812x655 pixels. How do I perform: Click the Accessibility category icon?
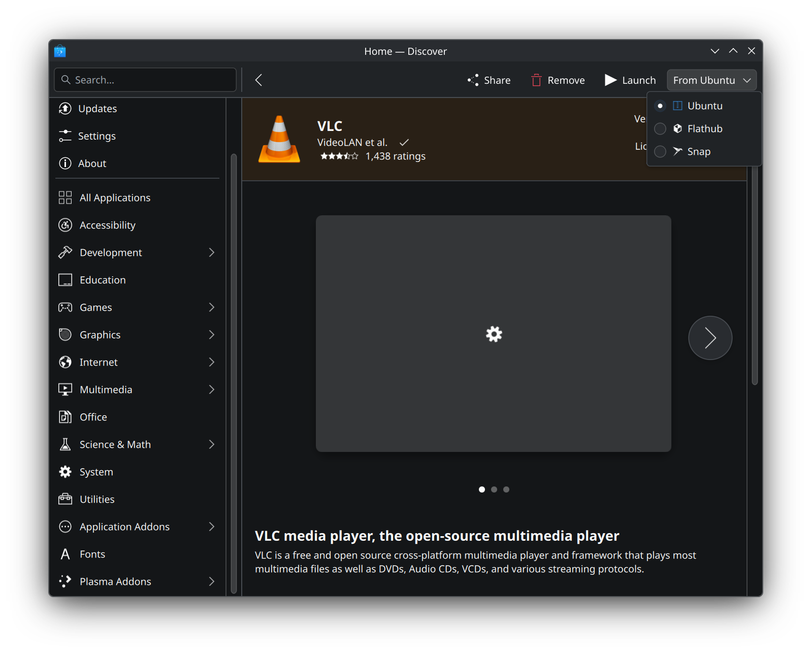(x=65, y=225)
